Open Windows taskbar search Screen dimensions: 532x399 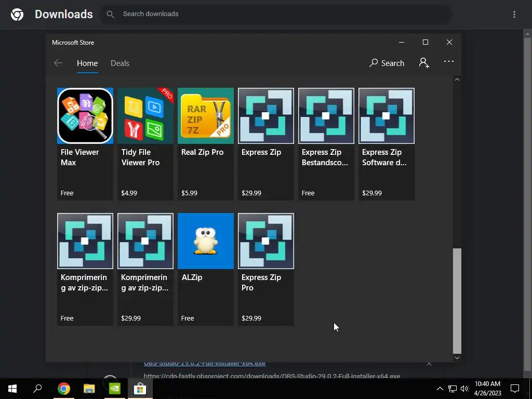[37, 389]
